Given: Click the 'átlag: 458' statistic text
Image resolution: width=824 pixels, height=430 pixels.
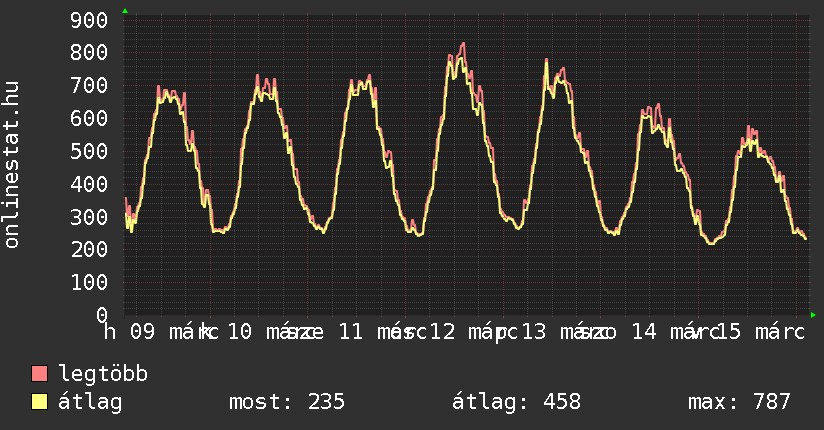Looking at the screenshot, I should coord(516,402).
